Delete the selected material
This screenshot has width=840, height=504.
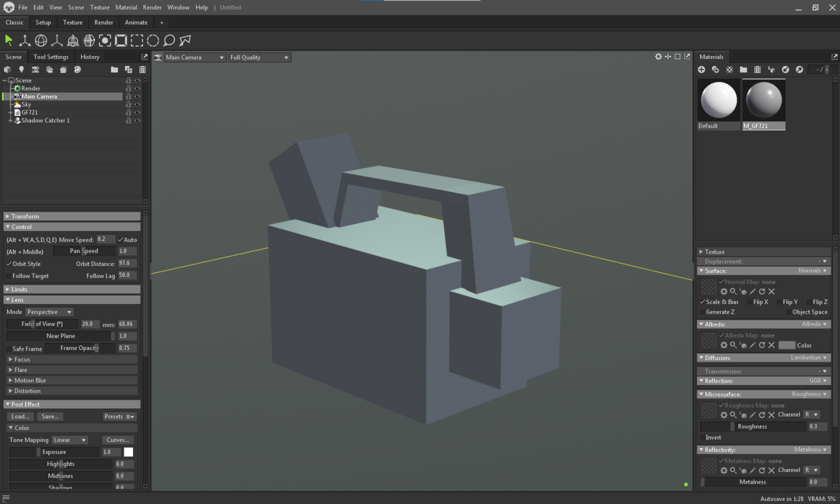pyautogui.click(x=758, y=69)
